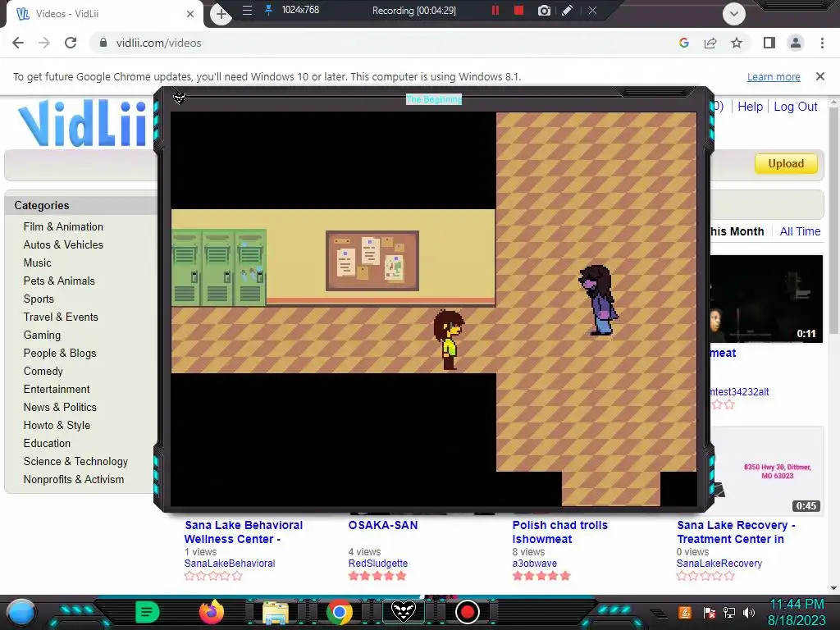Follow the Learn more link

pyautogui.click(x=774, y=76)
